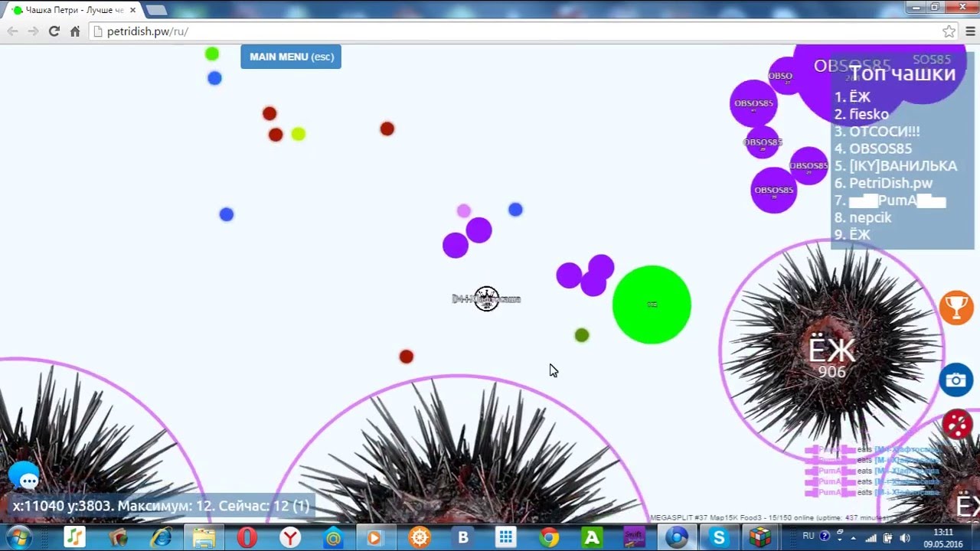Open the chat bubble icon
The height and width of the screenshot is (551, 980).
[x=24, y=476]
